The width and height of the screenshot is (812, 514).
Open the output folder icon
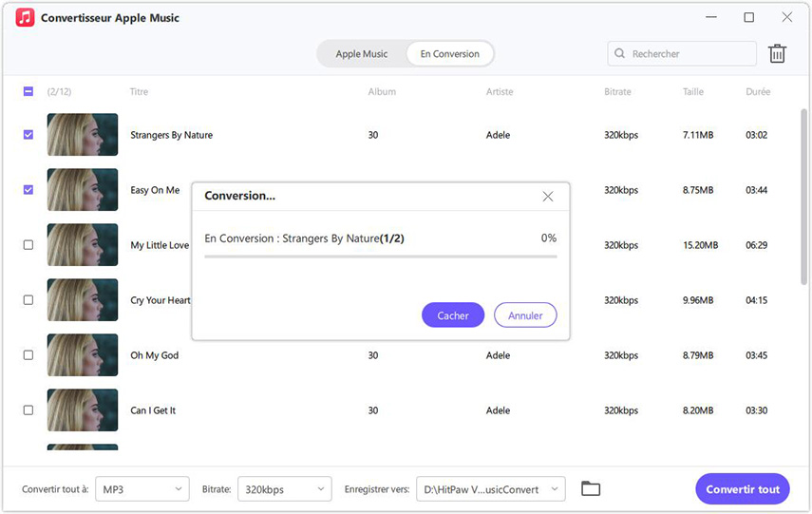591,488
